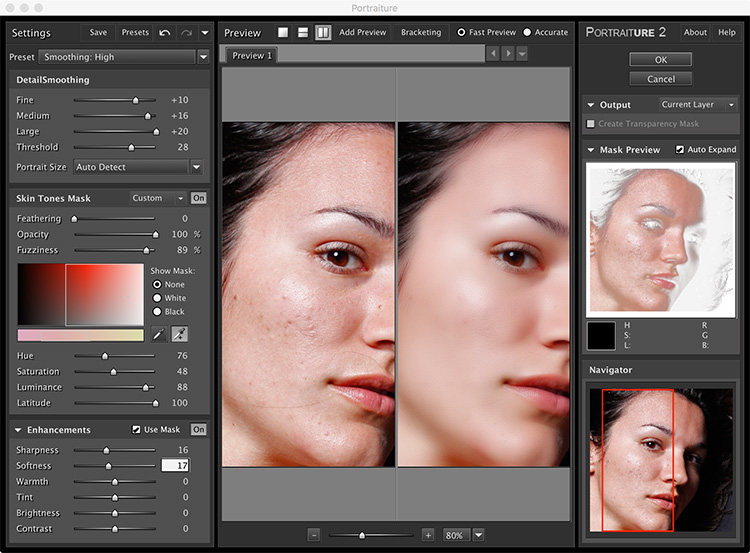The image size is (750, 553).
Task: Open the About menu item
Action: (x=695, y=33)
